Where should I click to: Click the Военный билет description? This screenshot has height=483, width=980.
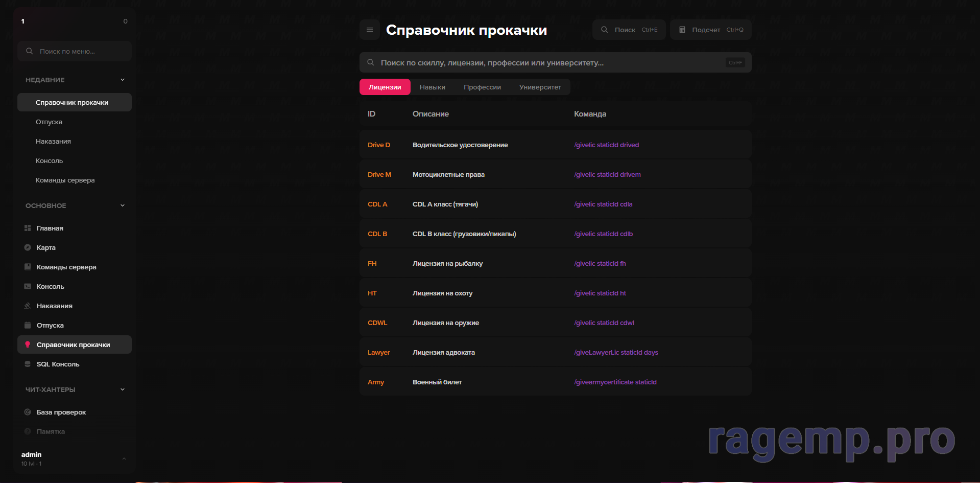pos(437,382)
